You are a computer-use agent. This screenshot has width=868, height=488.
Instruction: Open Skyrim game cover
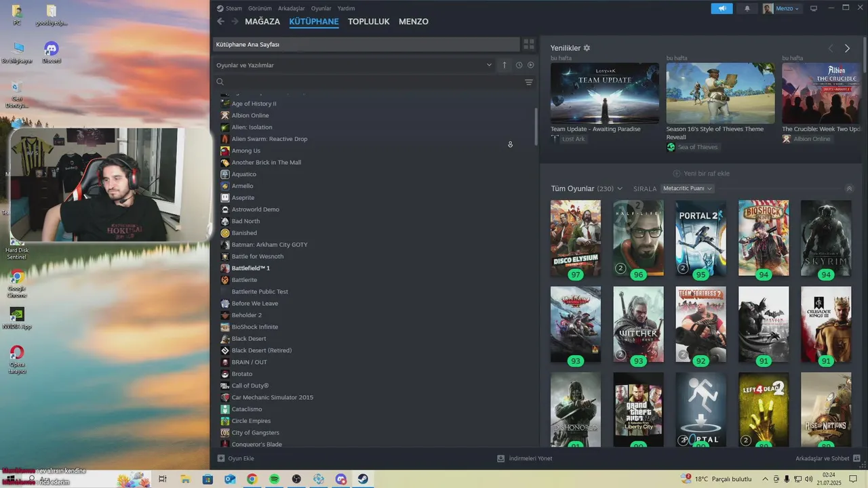(826, 238)
